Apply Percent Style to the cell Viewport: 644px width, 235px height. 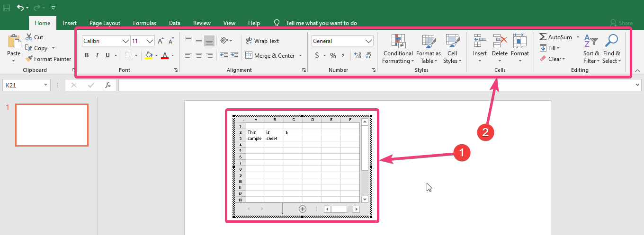point(333,56)
